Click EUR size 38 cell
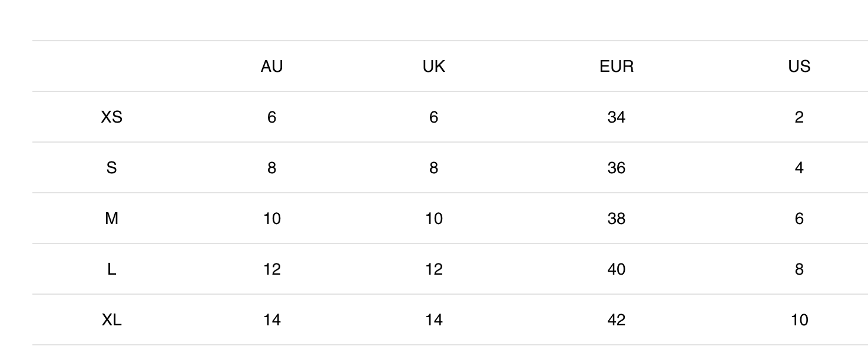This screenshot has width=868, height=356. pos(617,219)
